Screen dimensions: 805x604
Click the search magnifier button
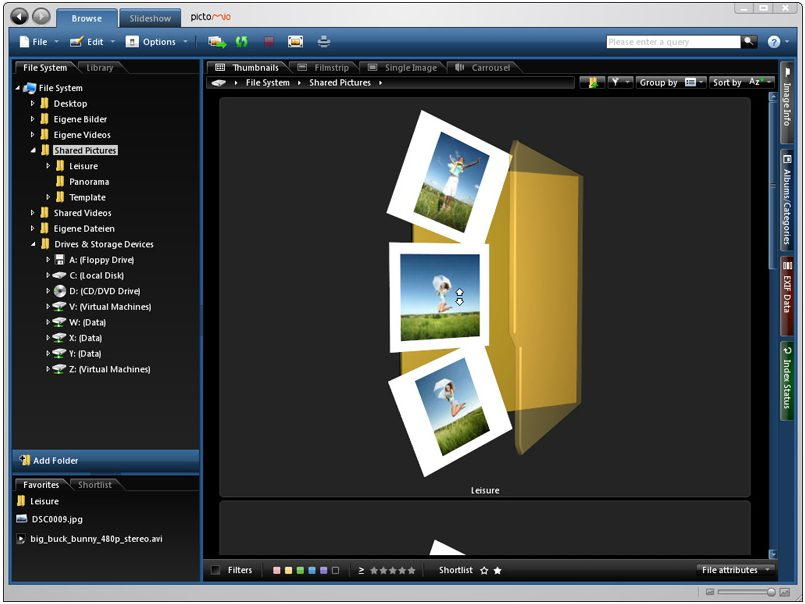(x=749, y=42)
